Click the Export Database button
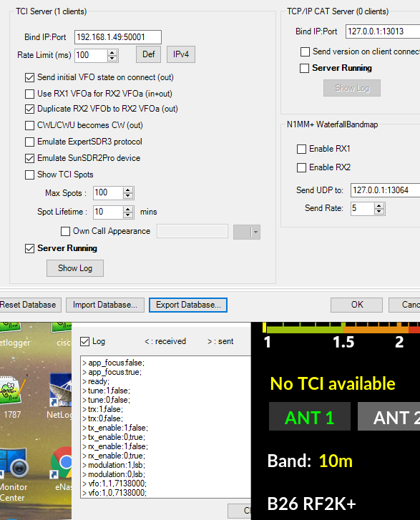This screenshot has width=420, height=520. (188, 305)
